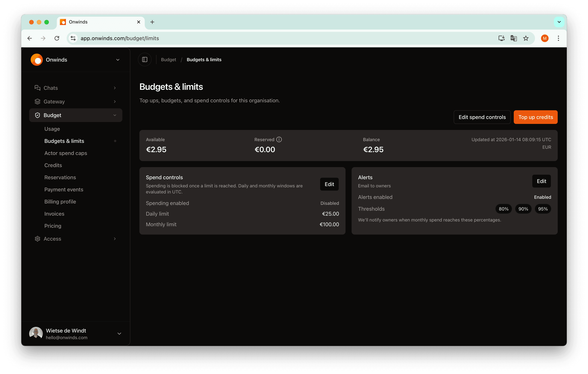Select the Gateway layers icon in sidebar
Screen dimensions: 588x374
(x=37, y=101)
